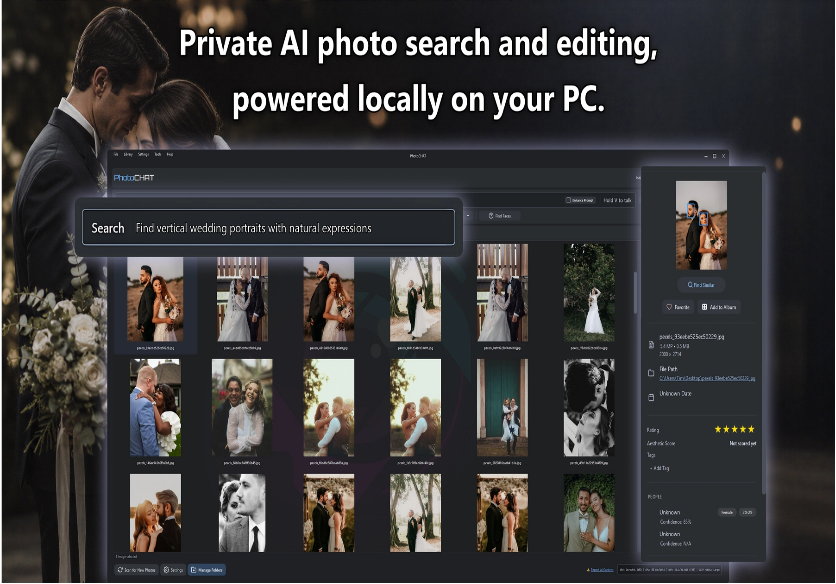The height and width of the screenshot is (584, 836).
Task: Select the man's face detection box
Action: pyautogui.click(x=692, y=210)
